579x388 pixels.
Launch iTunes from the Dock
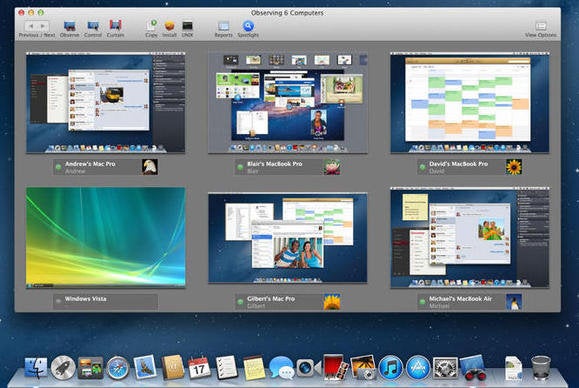pos(391,368)
